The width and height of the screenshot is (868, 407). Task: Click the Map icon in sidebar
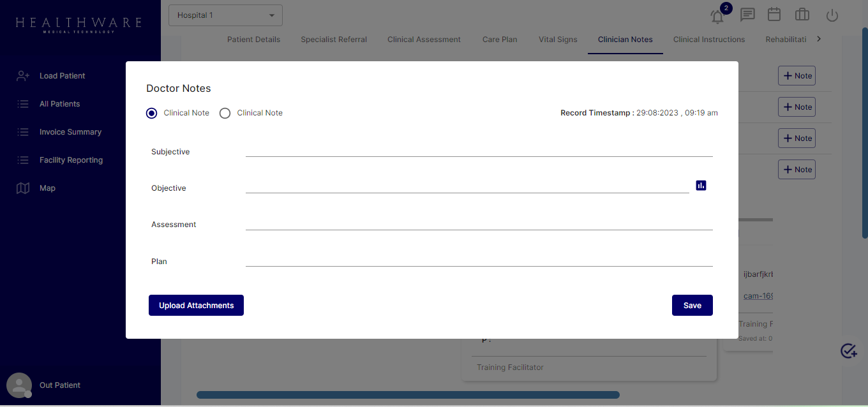23,188
